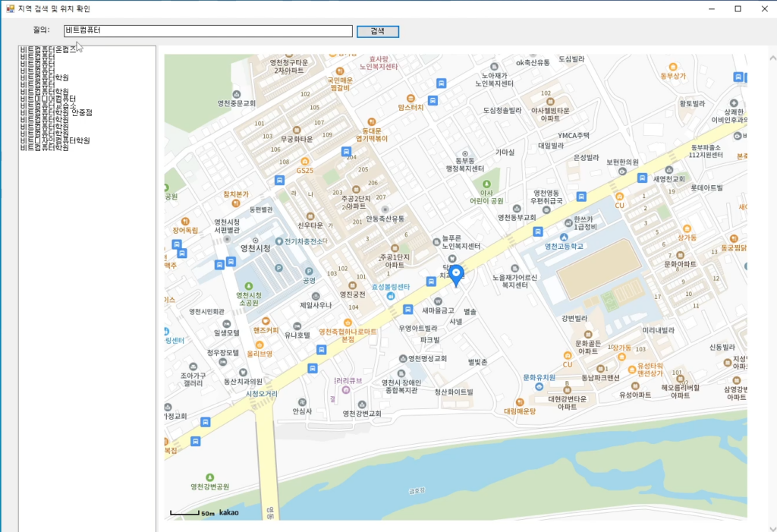Click the 동대문엽기떡볶이 food icon
Viewport: 777px width, 532px height.
pyautogui.click(x=371, y=121)
